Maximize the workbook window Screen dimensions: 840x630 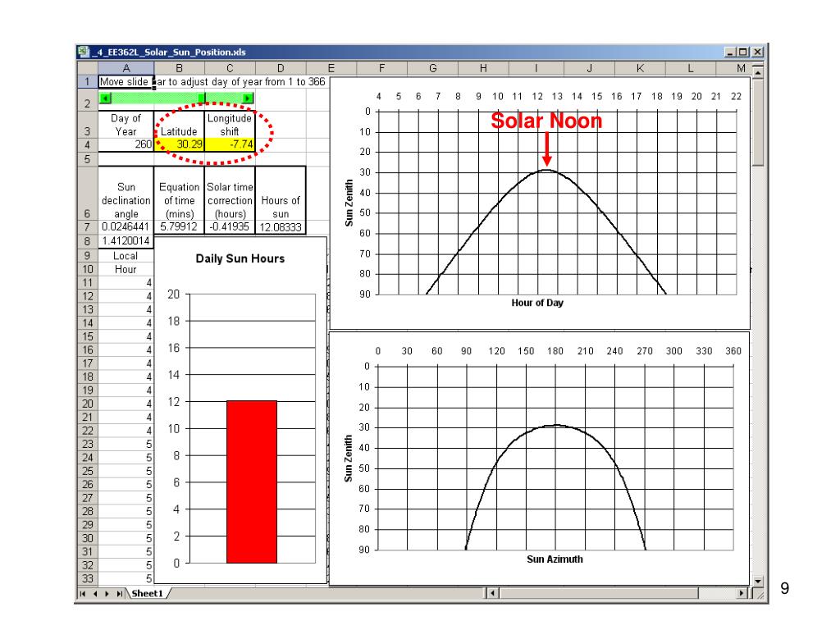[743, 52]
